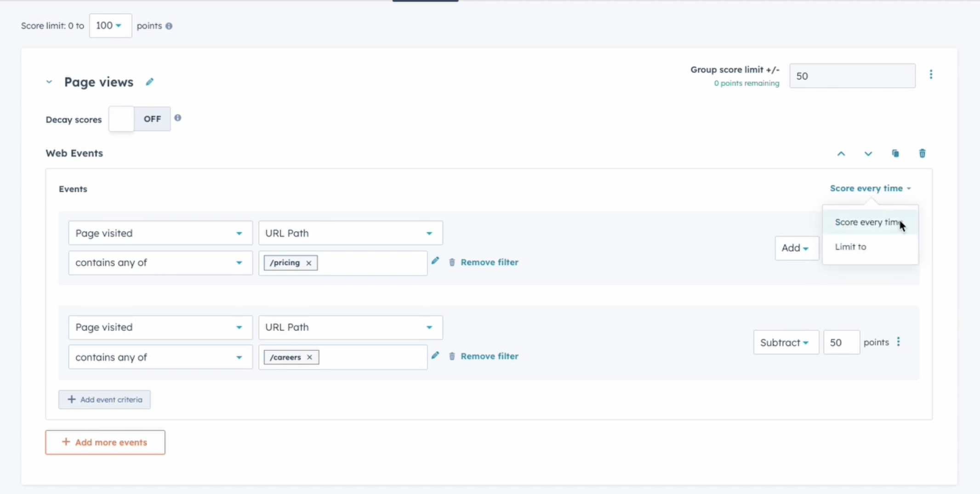The height and width of the screenshot is (494, 980).
Task: Move Web Events up with the arrow
Action: coord(841,154)
